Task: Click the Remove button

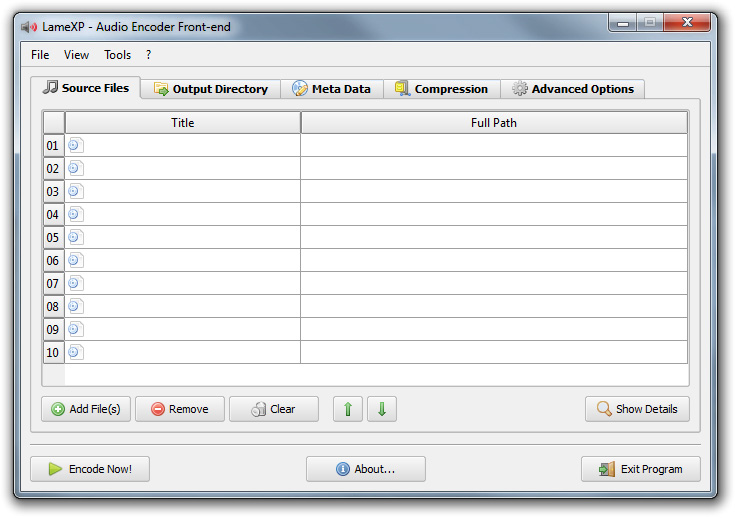Action: pyautogui.click(x=180, y=409)
